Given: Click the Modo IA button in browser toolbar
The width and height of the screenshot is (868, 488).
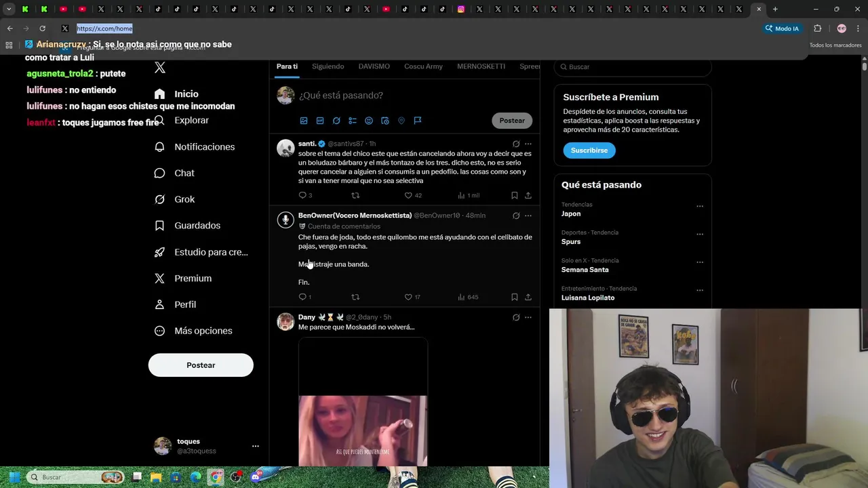Looking at the screenshot, I should pos(783,28).
